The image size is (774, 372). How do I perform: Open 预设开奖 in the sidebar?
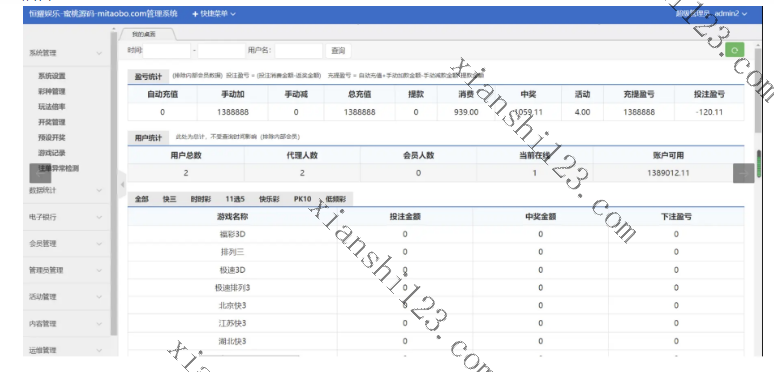tap(52, 137)
